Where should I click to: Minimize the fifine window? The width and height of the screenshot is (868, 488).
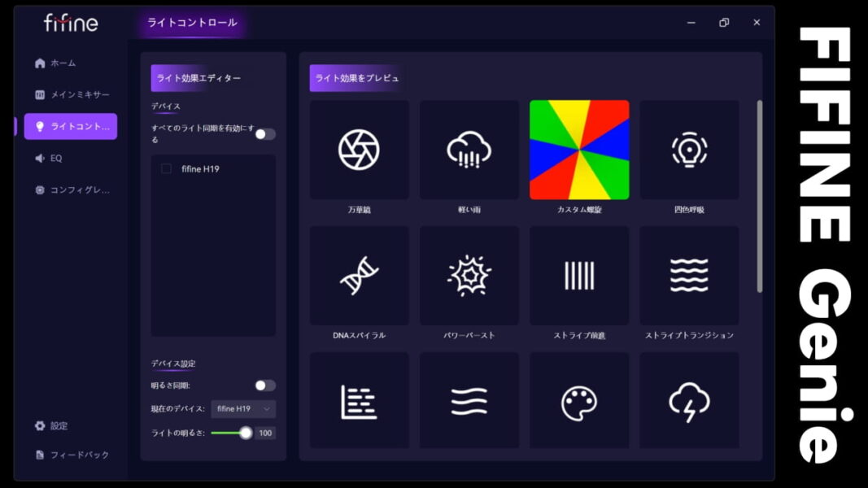tap(691, 23)
